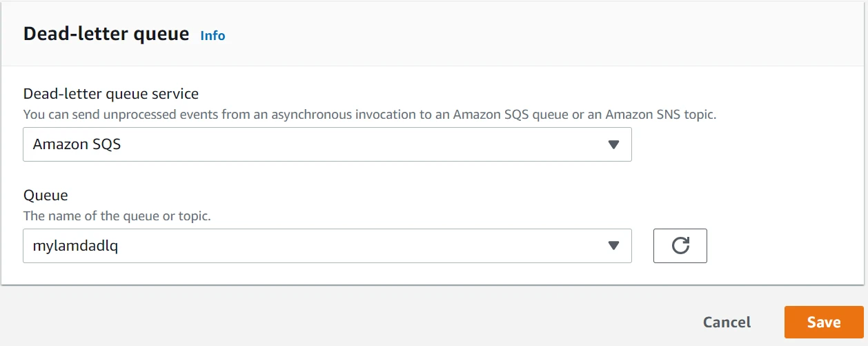Click the selected Amazon SQS value
This screenshot has width=868, height=346.
[x=77, y=144]
